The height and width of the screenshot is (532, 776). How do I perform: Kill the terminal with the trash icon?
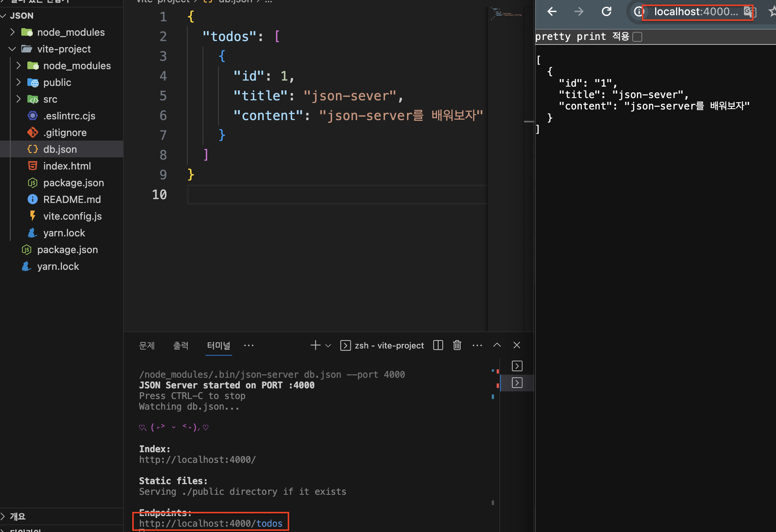(457, 345)
